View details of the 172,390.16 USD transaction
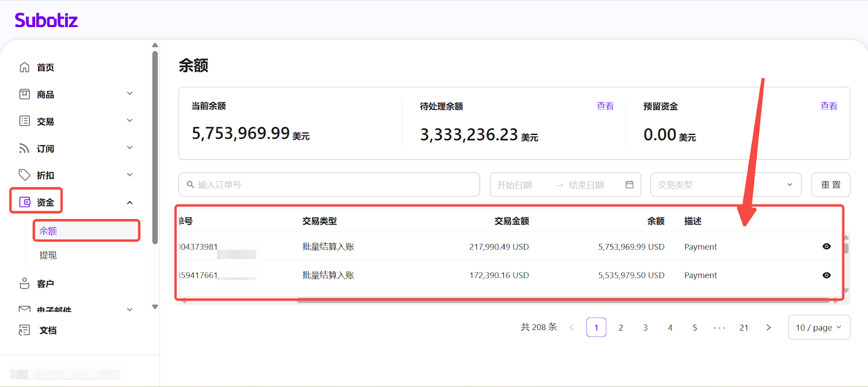Image resolution: width=868 pixels, height=387 pixels. tap(826, 275)
